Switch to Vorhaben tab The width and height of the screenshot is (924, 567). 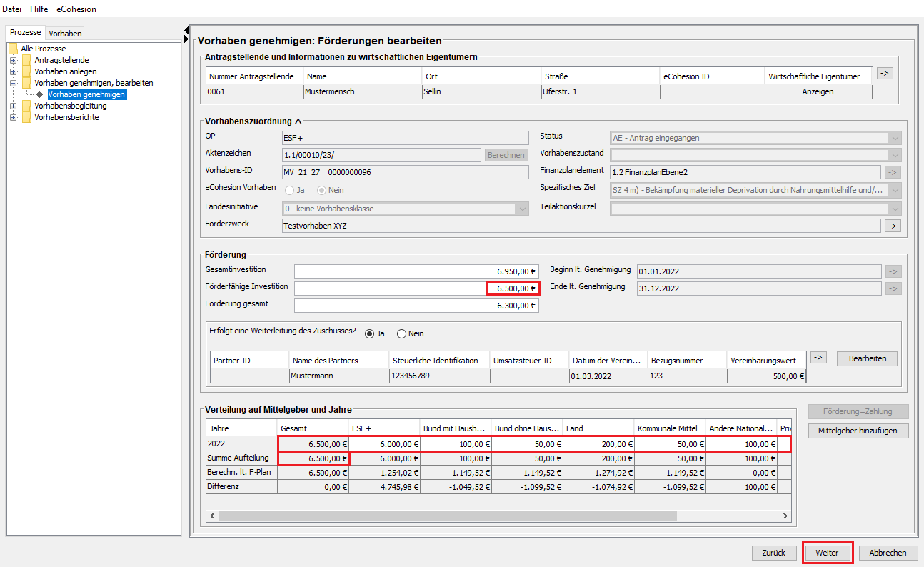pos(65,33)
